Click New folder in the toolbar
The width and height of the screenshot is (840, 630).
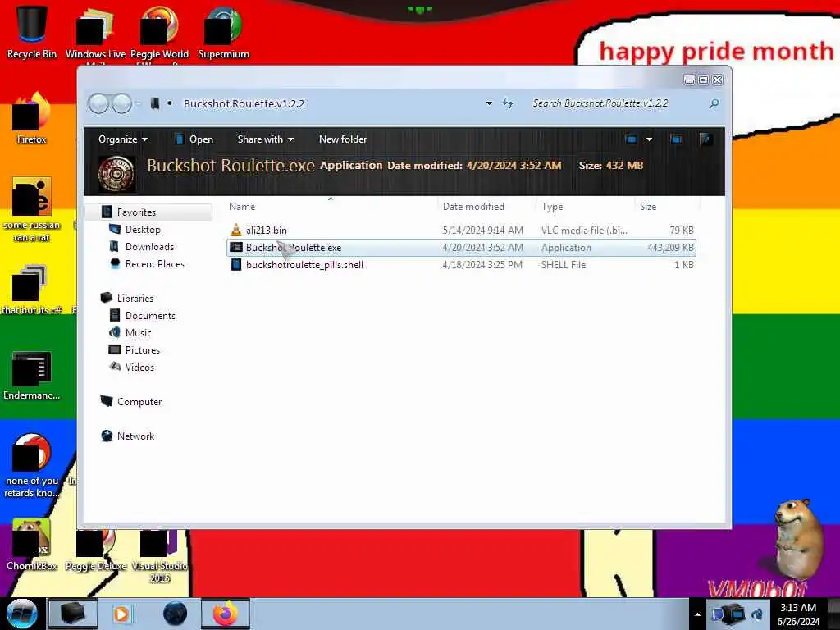(343, 139)
